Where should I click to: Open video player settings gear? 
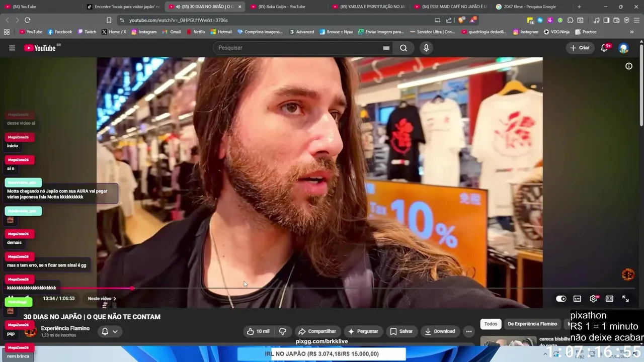point(594,299)
